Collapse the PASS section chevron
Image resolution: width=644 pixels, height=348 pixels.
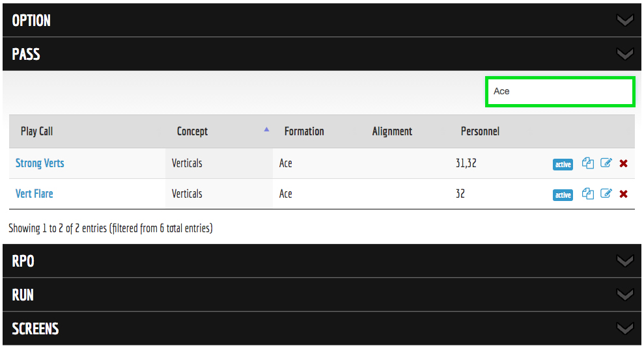(x=624, y=55)
